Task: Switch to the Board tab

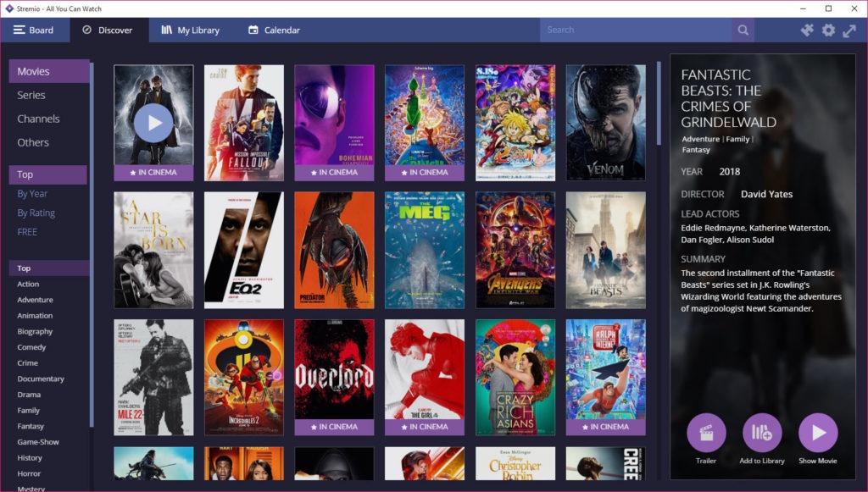Action: pos(35,30)
